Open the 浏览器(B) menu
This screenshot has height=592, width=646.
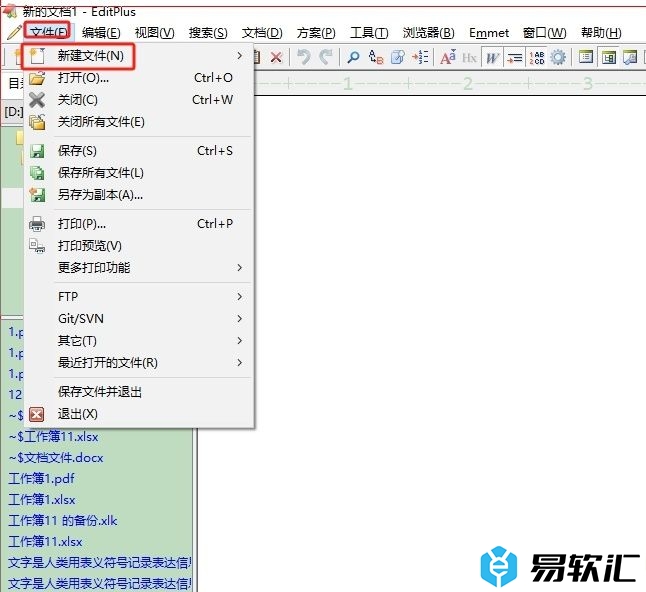tap(428, 33)
